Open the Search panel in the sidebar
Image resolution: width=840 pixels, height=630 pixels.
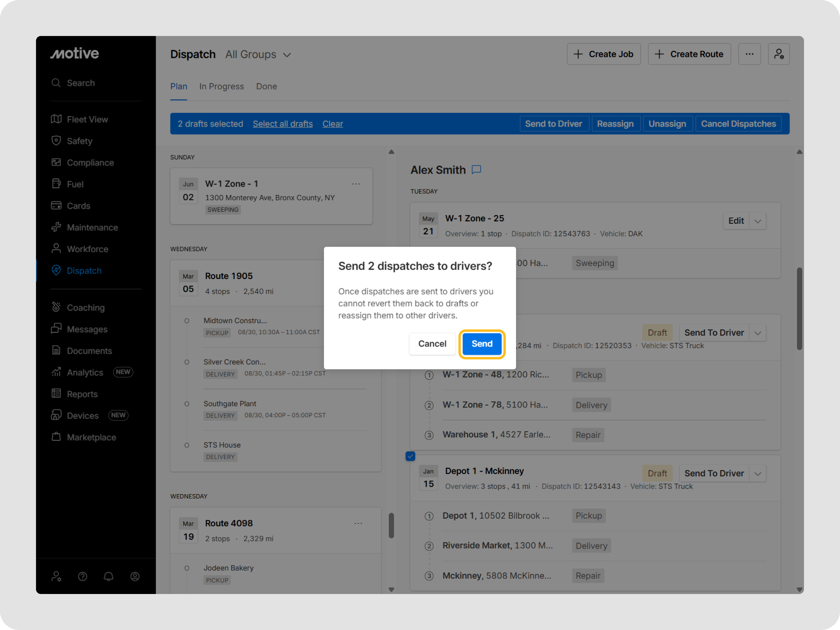coord(80,83)
